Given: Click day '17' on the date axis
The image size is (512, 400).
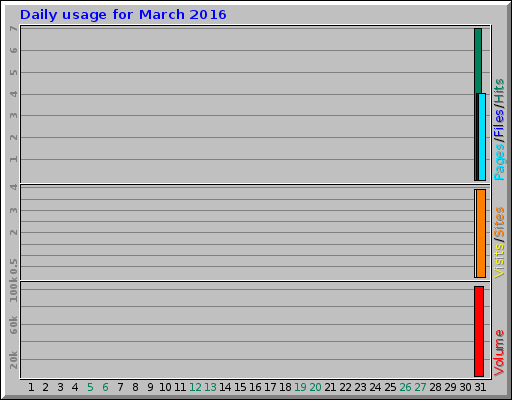Looking at the screenshot, I should [x=270, y=387].
